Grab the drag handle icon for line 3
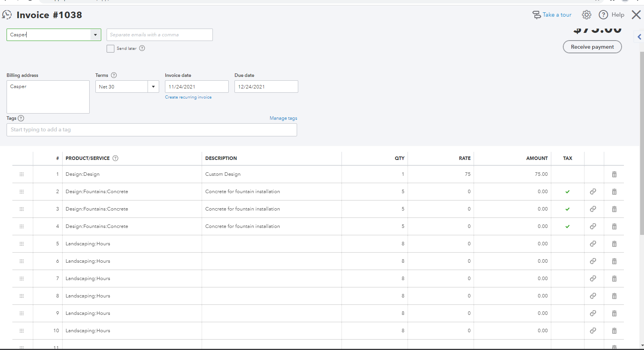The image size is (644, 350). point(22,209)
